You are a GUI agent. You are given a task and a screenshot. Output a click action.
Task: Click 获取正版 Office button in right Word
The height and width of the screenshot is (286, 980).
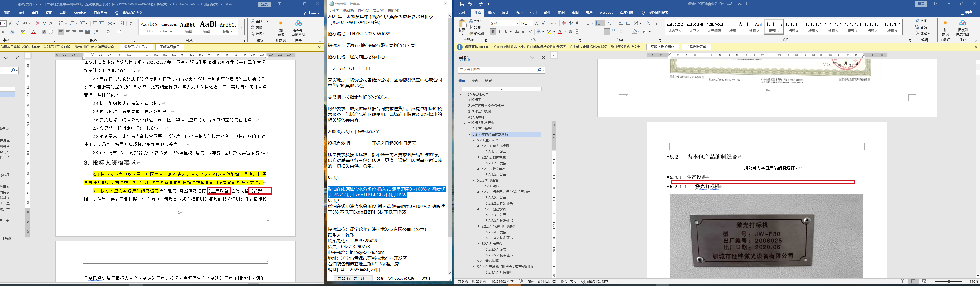click(662, 47)
